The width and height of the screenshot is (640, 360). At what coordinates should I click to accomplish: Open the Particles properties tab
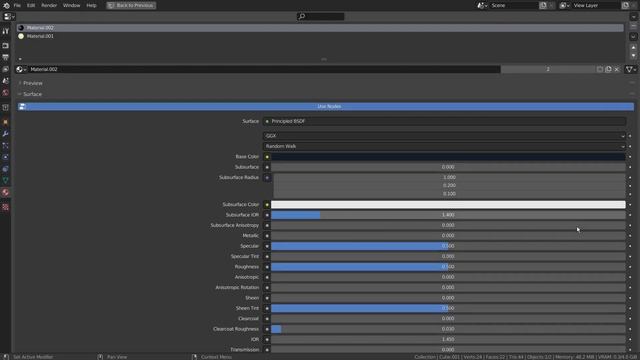[x=5, y=146]
